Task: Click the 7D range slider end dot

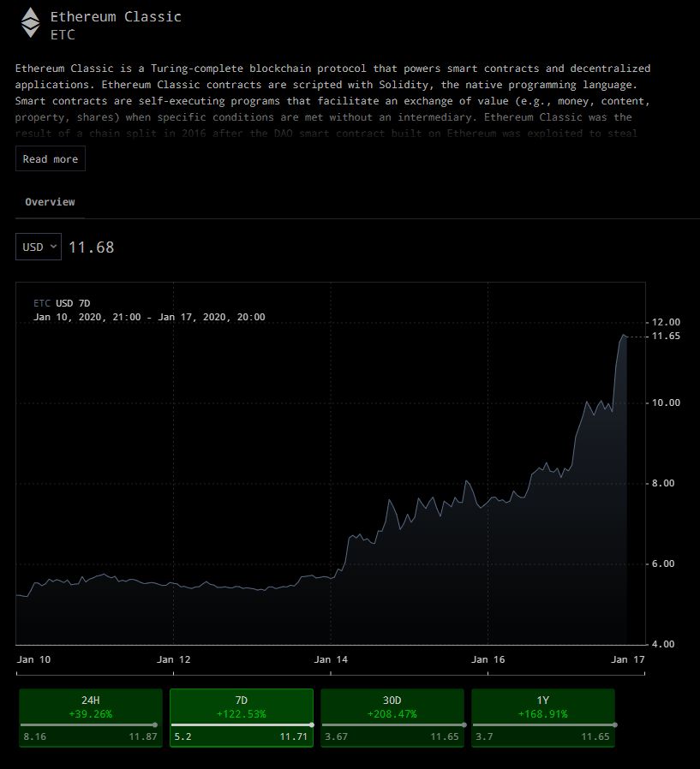Action: [312, 724]
